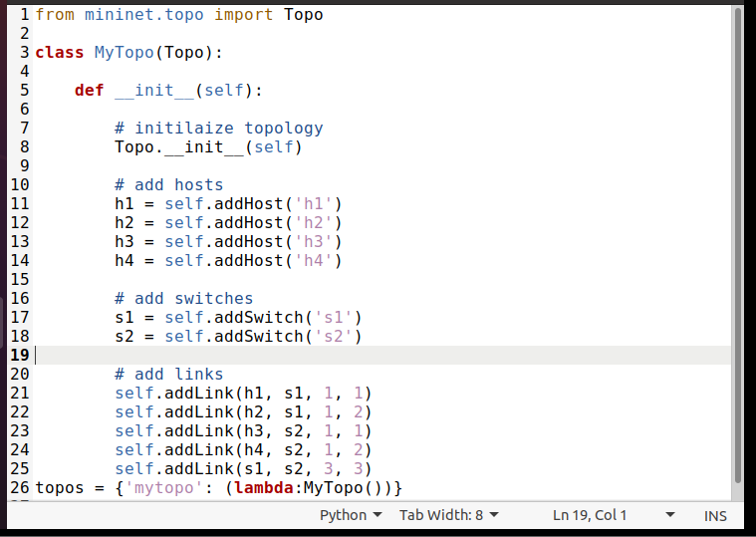Open the Python language selector dropdown

pyautogui.click(x=350, y=515)
